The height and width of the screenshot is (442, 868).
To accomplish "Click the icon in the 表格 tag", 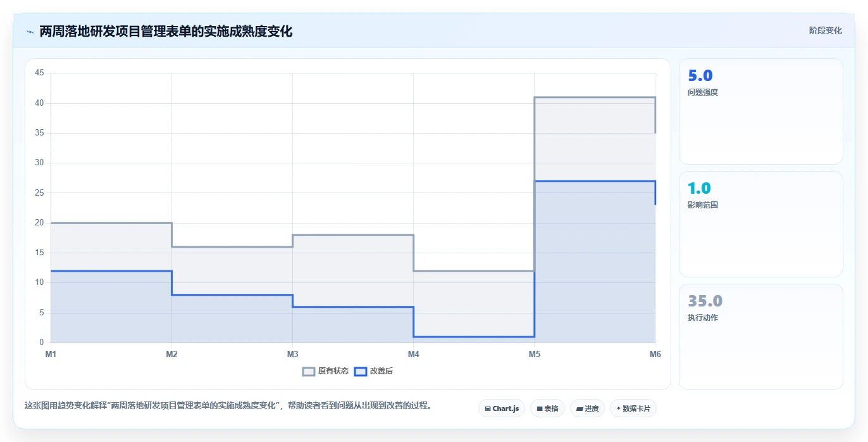I will [540, 409].
